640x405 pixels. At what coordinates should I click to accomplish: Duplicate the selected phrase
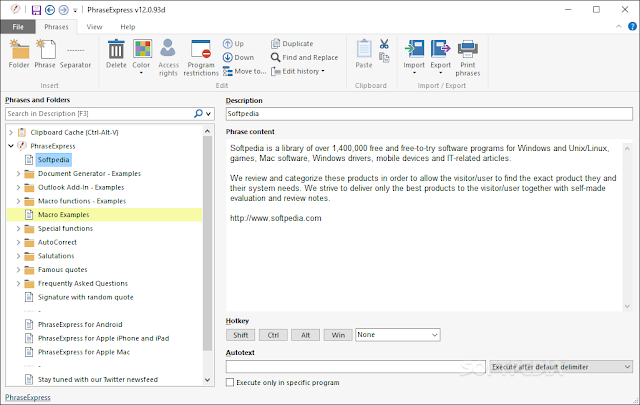pos(292,44)
